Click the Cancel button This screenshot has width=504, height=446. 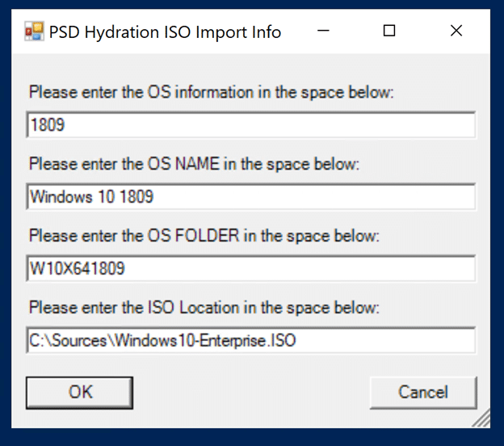[x=423, y=393]
